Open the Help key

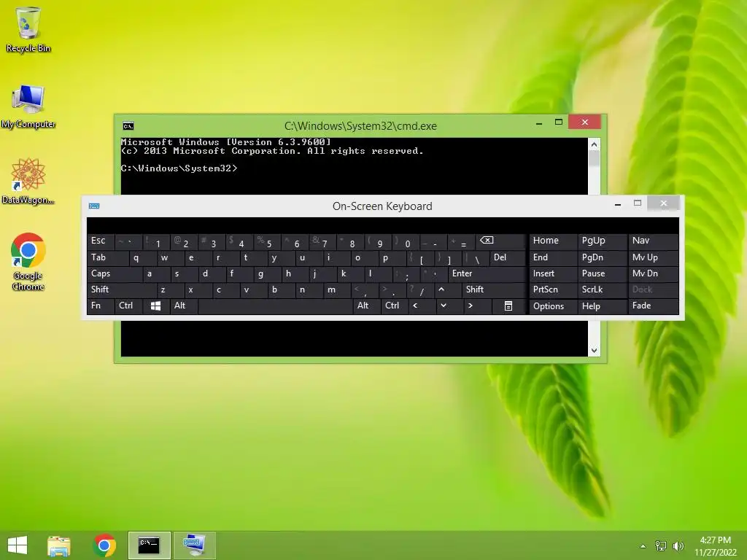602,306
